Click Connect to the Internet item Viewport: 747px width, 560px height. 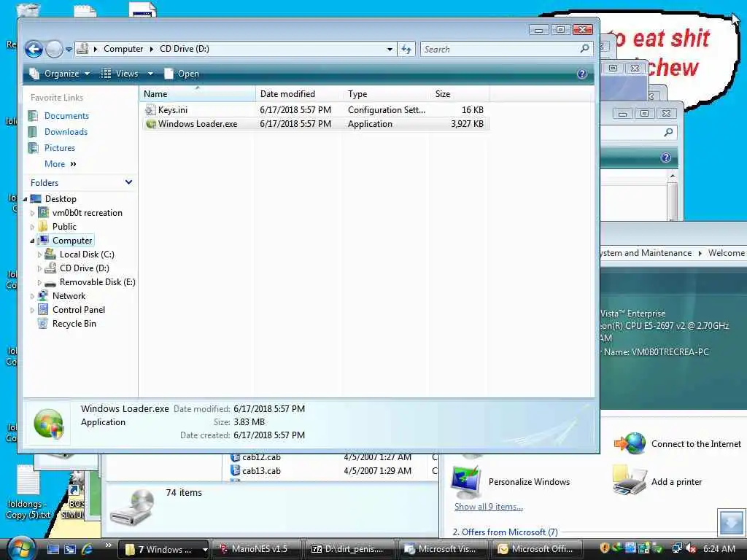pos(696,444)
